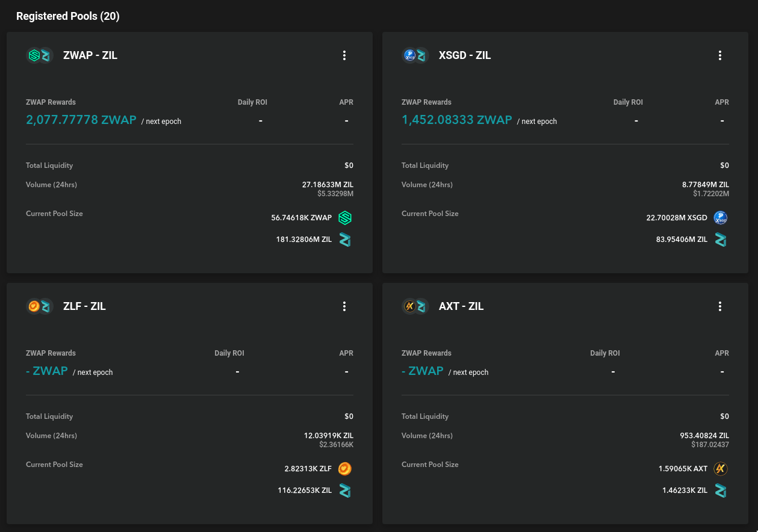Click the Registered Pools (20) heading
Screen dimensions: 758x532
(67, 16)
